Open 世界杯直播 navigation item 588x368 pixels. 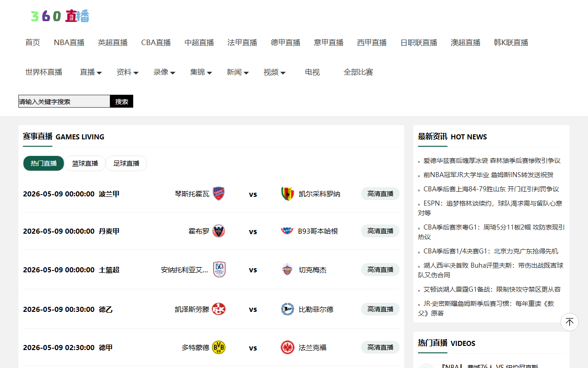click(44, 72)
